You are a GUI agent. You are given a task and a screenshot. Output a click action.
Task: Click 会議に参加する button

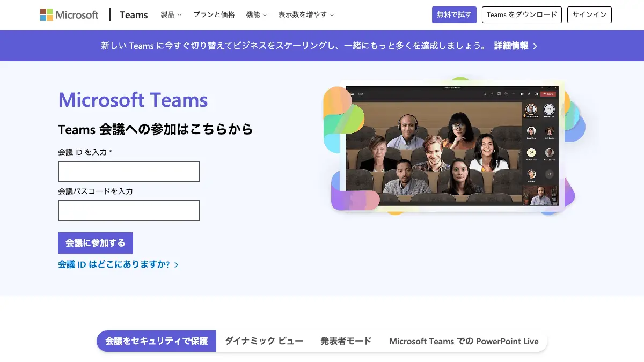coord(96,243)
